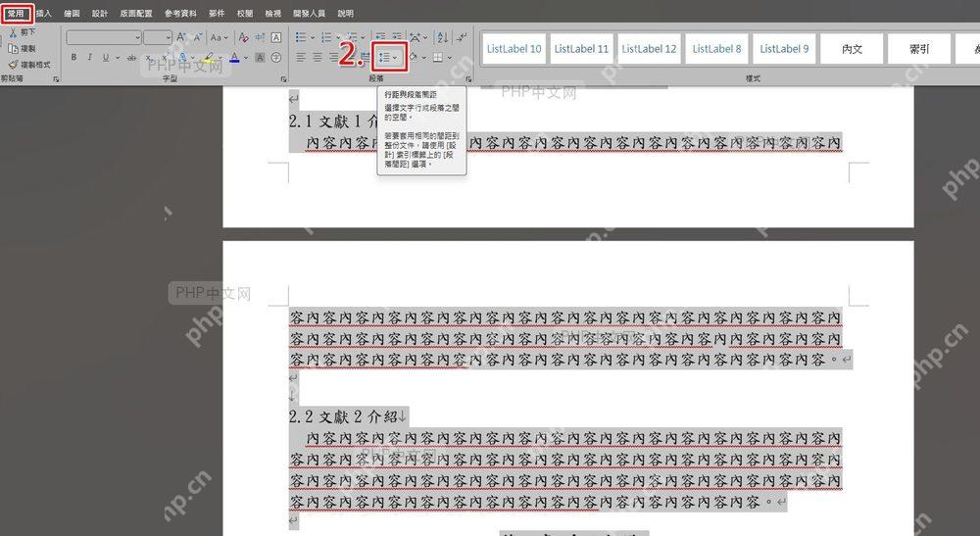This screenshot has height=536, width=980.
Task: Click the heading '2.1 文獻 1 介'
Action: pyautogui.click(x=333, y=122)
